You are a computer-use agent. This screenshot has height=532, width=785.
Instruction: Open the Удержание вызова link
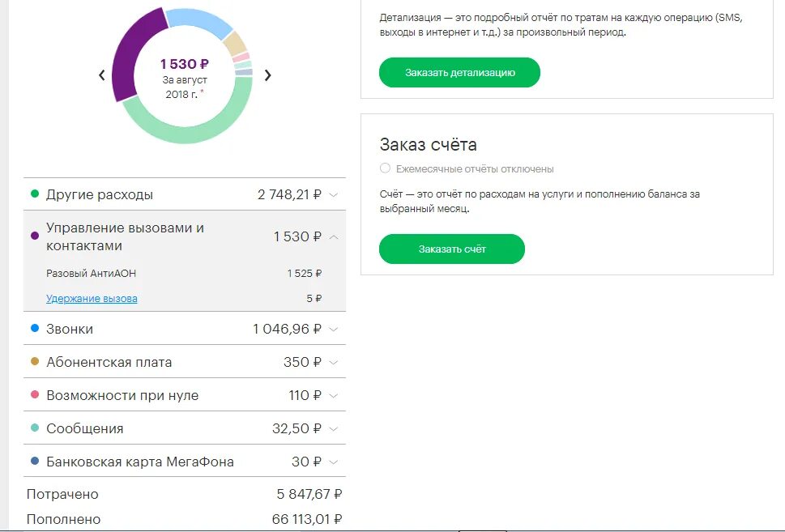(x=92, y=299)
